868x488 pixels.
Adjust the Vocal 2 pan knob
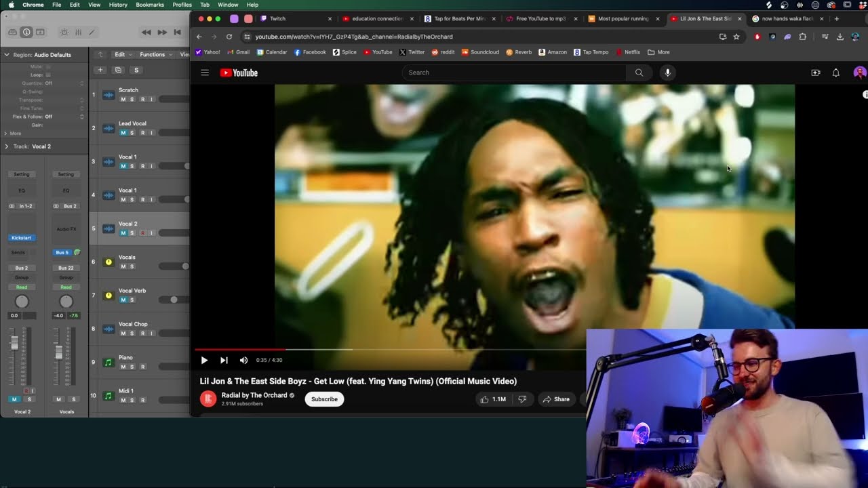coord(22,302)
